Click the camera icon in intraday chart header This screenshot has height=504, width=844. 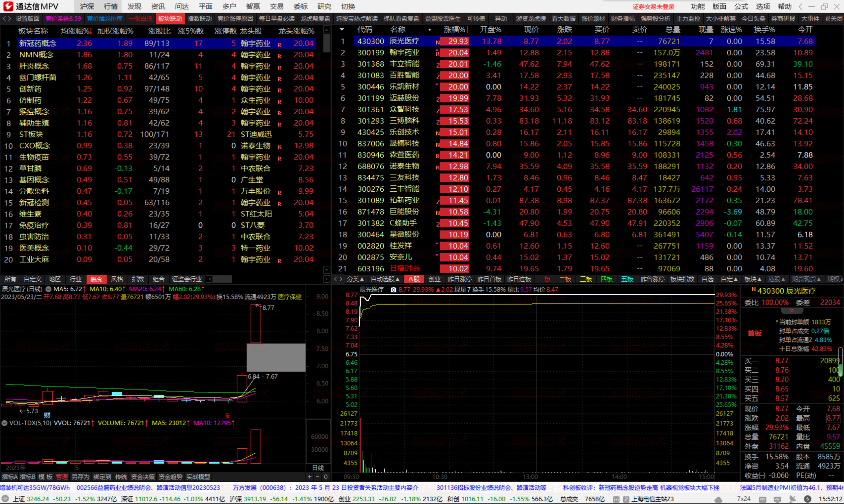(x=393, y=290)
